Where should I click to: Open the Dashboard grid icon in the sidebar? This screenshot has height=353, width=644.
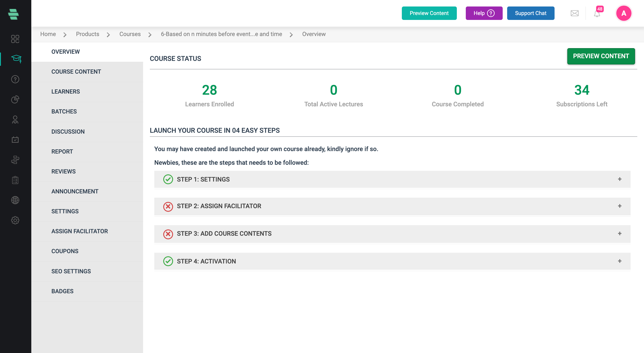[x=15, y=39]
